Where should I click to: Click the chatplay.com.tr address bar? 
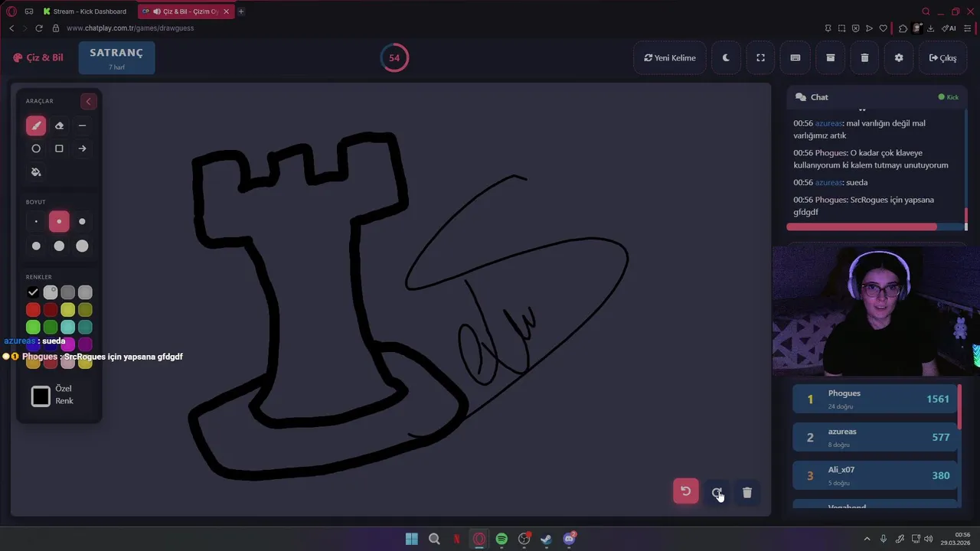pos(130,28)
